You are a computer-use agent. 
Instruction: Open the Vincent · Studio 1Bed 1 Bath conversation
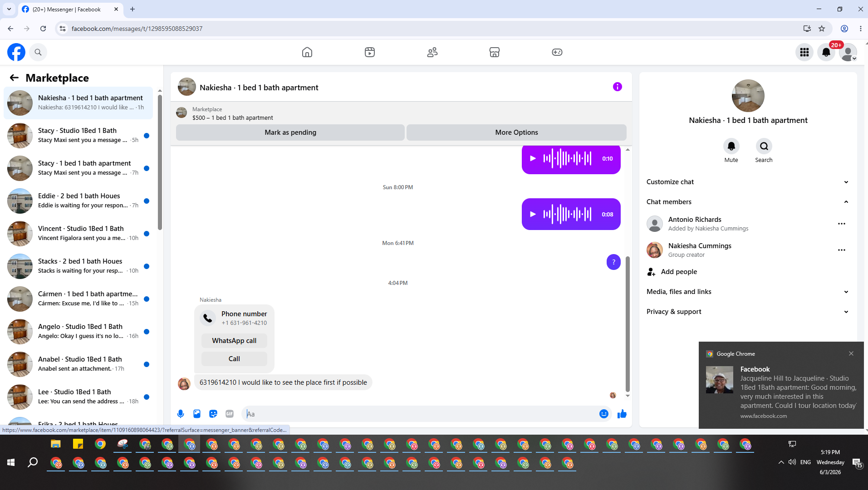[78, 234]
